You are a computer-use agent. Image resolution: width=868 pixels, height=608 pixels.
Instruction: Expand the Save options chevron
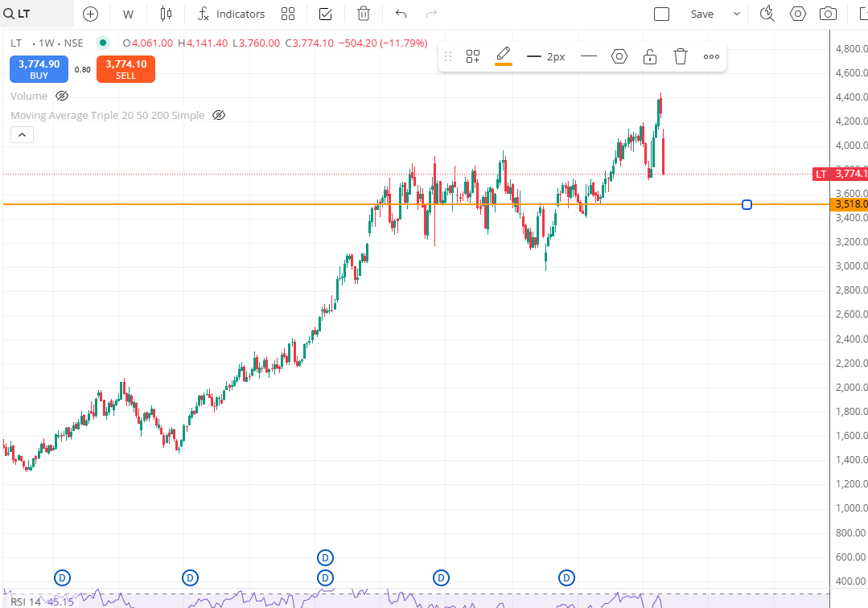point(737,14)
